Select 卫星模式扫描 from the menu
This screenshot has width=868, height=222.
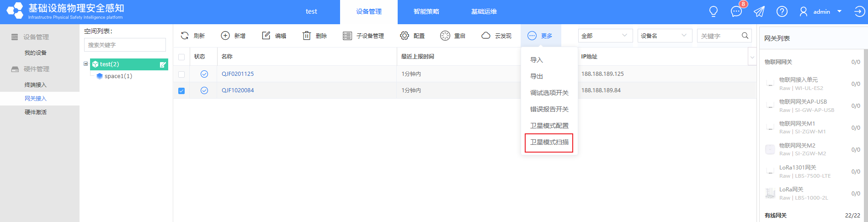(x=549, y=143)
